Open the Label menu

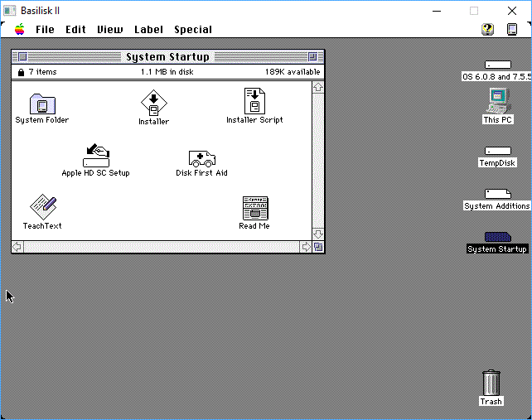pos(148,30)
